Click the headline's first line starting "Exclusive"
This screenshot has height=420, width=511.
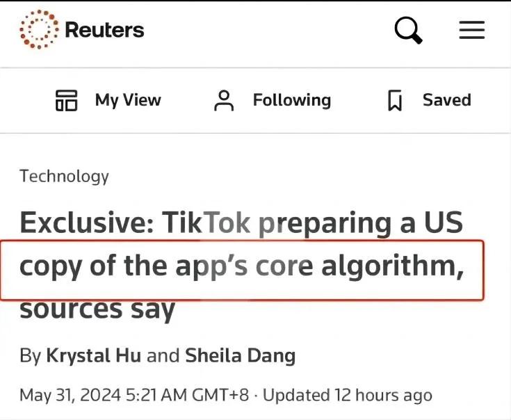click(241, 224)
